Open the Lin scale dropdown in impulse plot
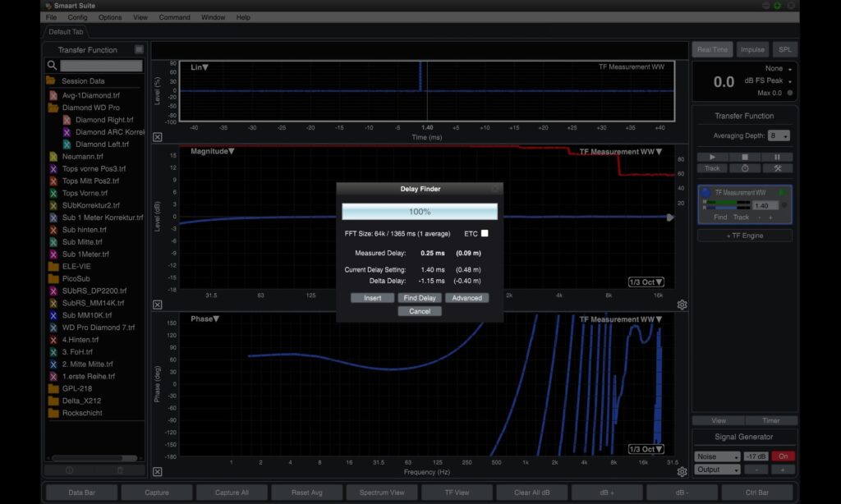Screen dimensions: 841x504 point(199,67)
